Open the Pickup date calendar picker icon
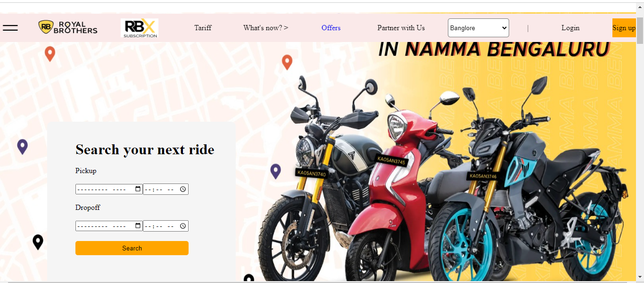 [x=138, y=189]
